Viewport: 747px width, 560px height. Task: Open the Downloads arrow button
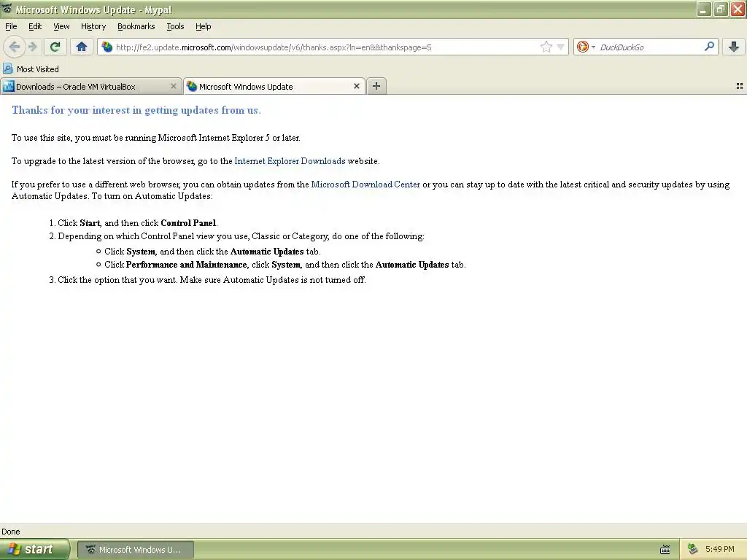pyautogui.click(x=734, y=47)
